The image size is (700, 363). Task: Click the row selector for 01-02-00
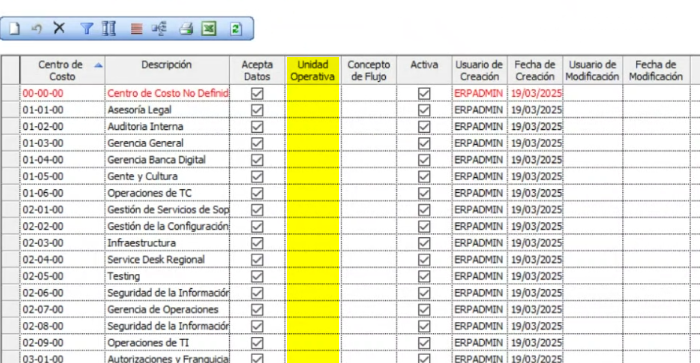pos(11,127)
